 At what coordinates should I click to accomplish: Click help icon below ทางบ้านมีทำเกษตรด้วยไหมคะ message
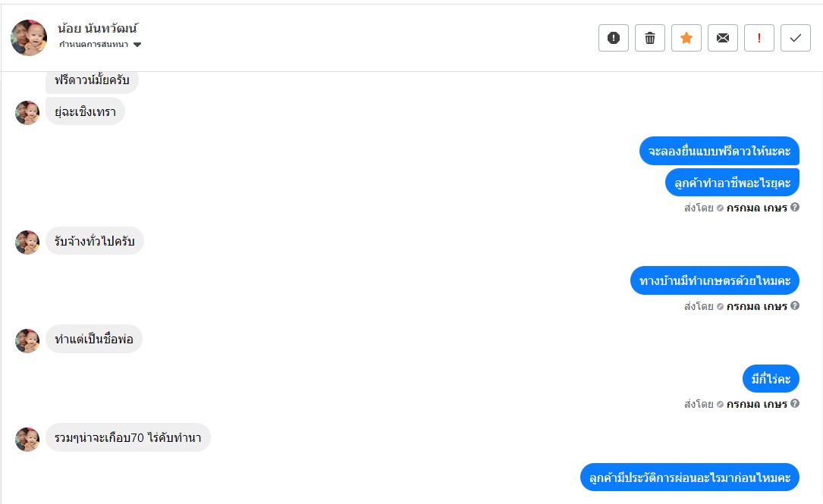pos(795,305)
